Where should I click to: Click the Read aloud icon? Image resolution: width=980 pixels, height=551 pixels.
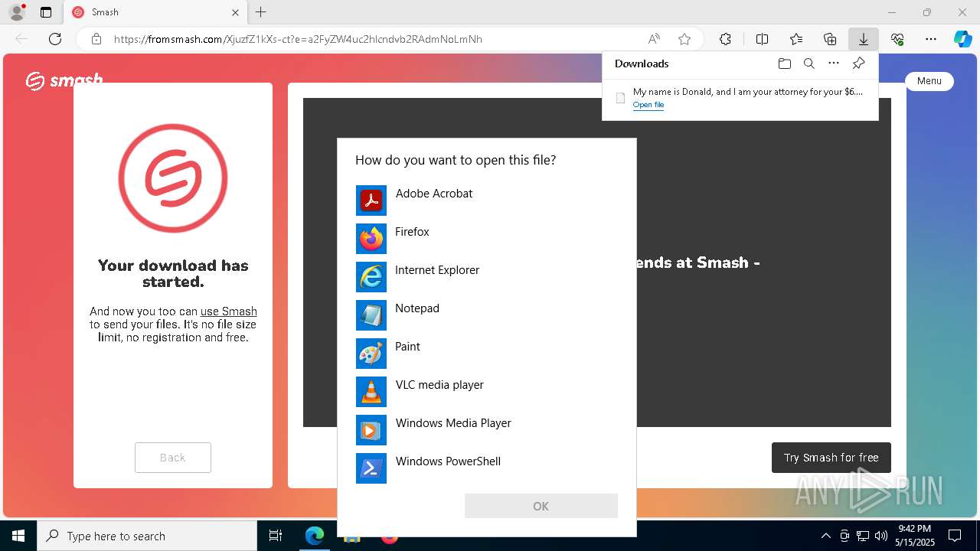click(654, 39)
